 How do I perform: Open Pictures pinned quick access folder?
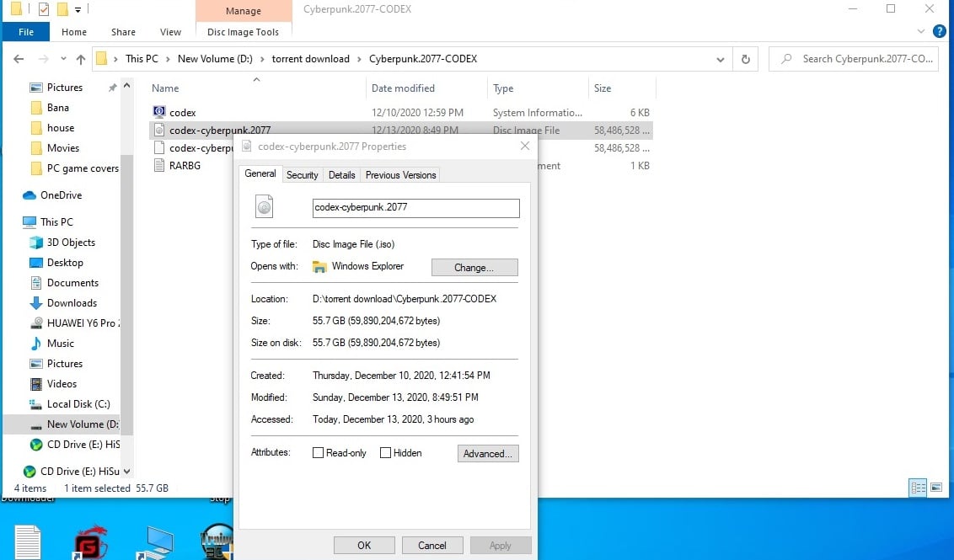pos(65,88)
